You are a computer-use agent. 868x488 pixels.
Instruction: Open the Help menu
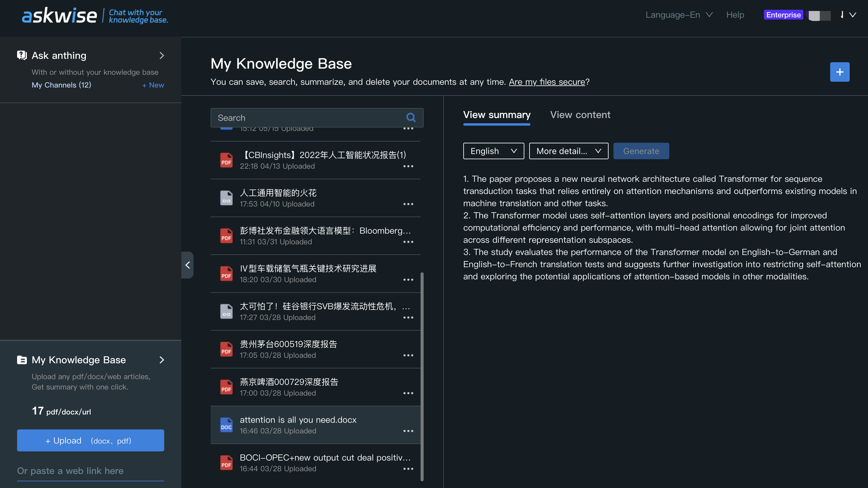point(735,15)
